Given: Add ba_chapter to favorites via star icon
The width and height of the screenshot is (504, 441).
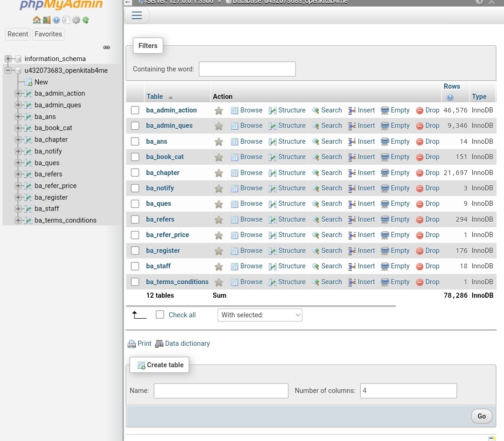Looking at the screenshot, I should 218,173.
